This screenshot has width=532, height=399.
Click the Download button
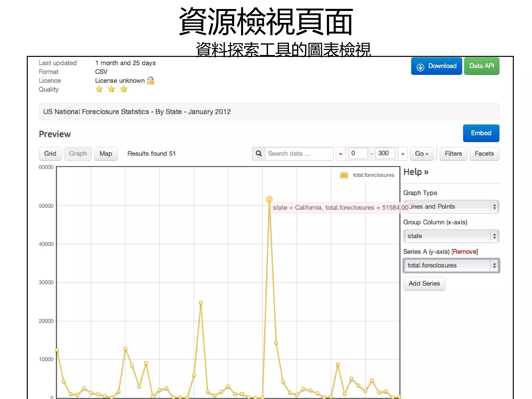coord(436,66)
